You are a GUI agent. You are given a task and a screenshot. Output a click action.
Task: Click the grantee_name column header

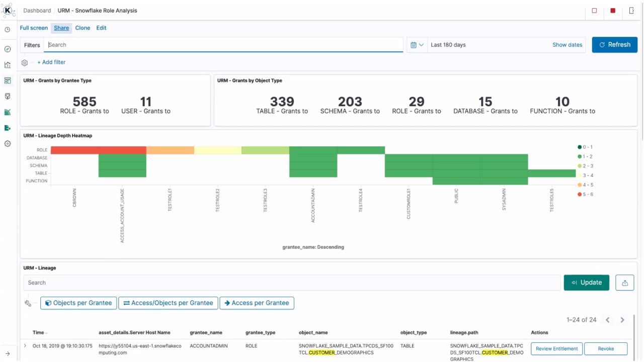tap(206, 332)
